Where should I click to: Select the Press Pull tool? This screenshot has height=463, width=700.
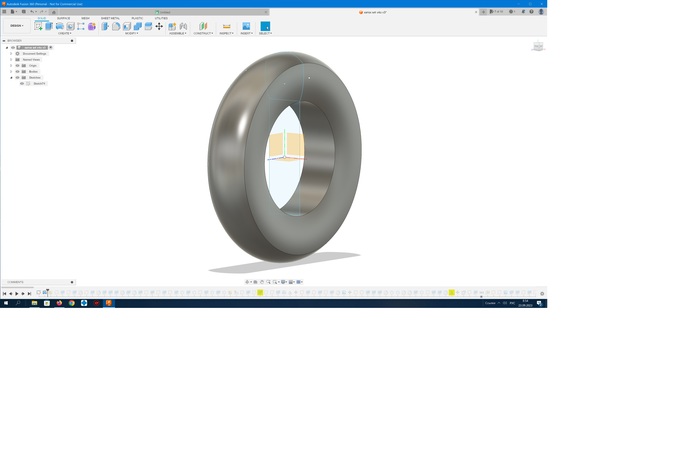(x=105, y=26)
